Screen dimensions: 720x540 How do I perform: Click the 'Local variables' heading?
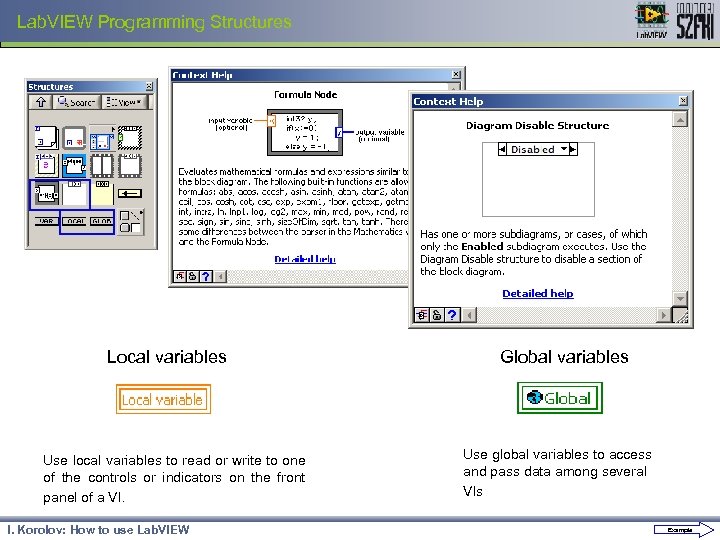pos(167,357)
